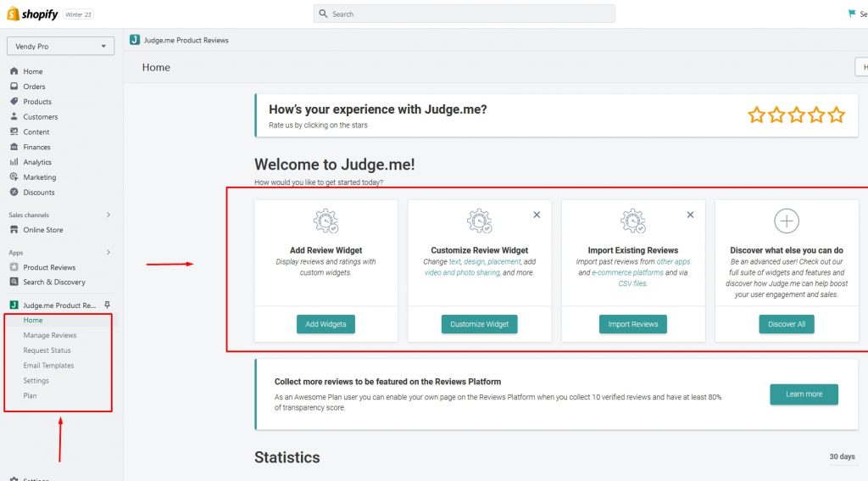Image resolution: width=868 pixels, height=481 pixels.
Task: Click the Customers person icon
Action: [x=14, y=116]
